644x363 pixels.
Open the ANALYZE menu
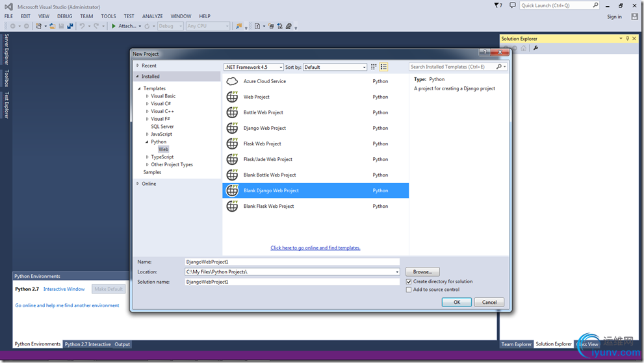[x=152, y=16]
